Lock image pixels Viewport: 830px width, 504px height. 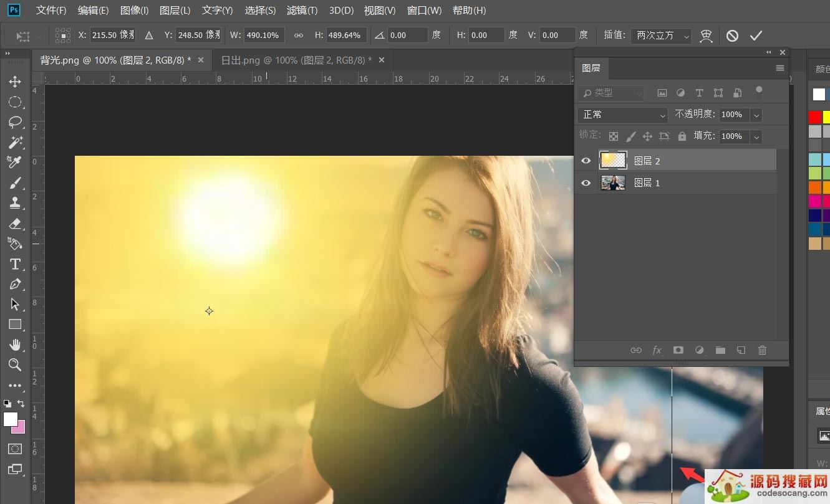coord(630,136)
